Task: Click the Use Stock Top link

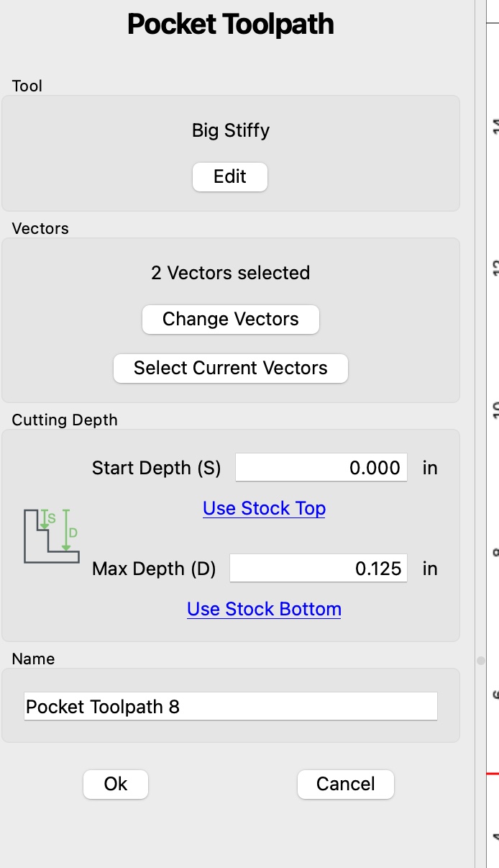Action: (x=264, y=508)
